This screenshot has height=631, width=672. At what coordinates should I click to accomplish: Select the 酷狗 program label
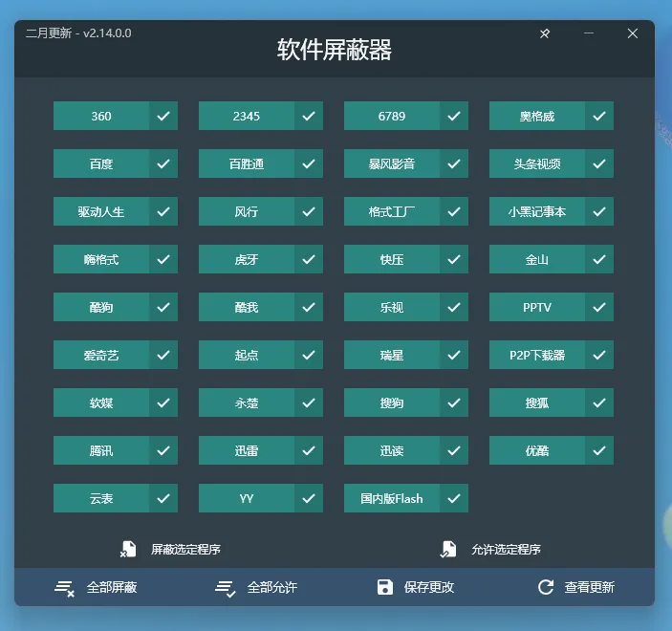click(101, 307)
